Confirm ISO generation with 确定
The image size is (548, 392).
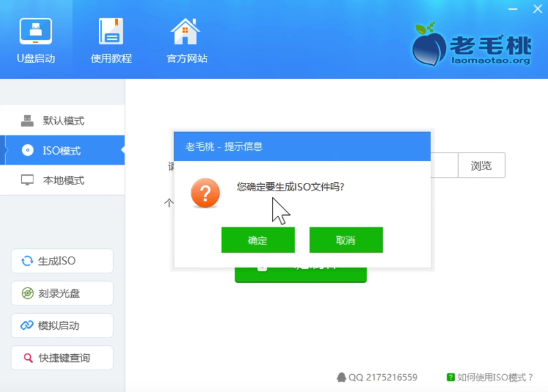tap(258, 239)
